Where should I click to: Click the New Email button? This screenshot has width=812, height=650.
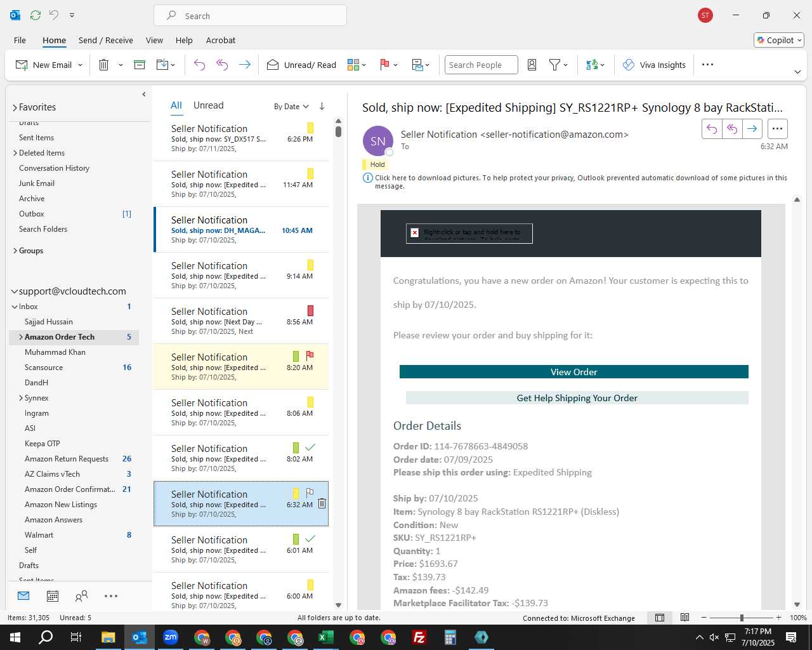43,65
